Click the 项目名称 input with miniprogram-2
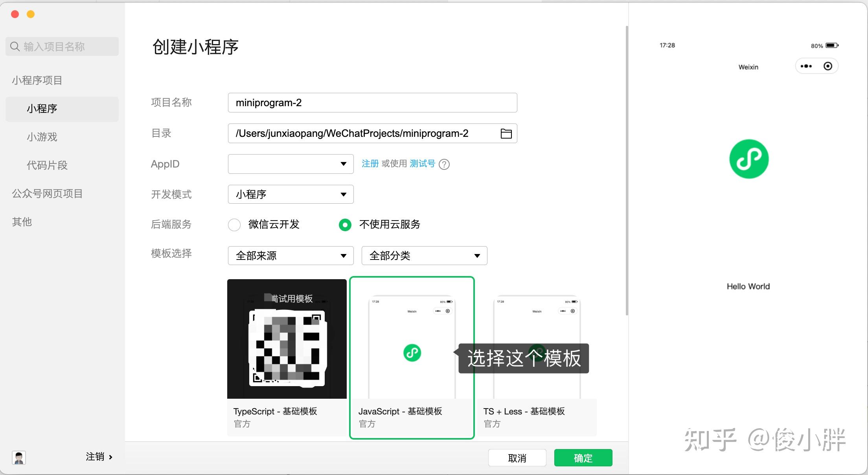 (373, 103)
